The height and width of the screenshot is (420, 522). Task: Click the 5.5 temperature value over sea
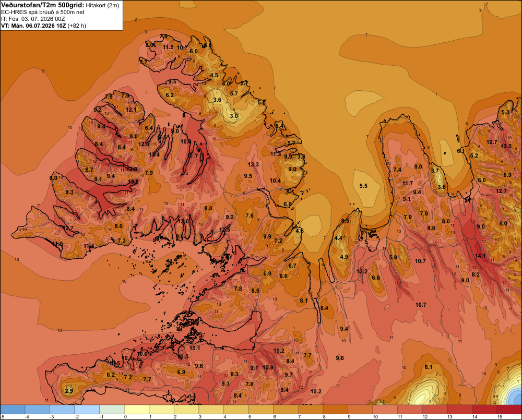tap(363, 186)
